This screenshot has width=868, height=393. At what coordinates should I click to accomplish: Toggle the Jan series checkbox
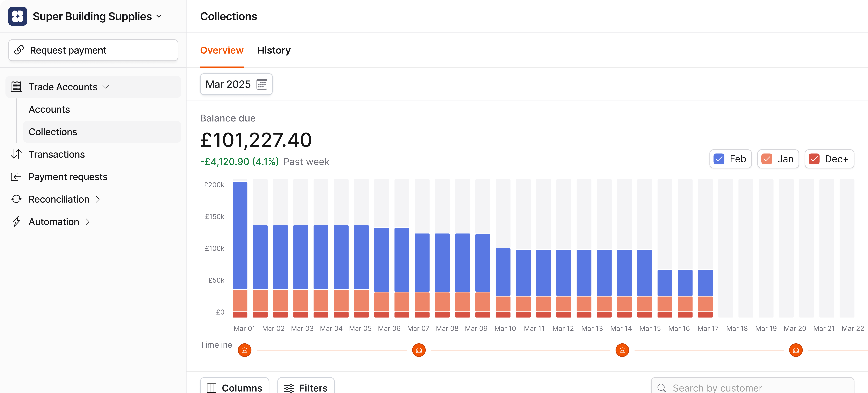click(767, 159)
